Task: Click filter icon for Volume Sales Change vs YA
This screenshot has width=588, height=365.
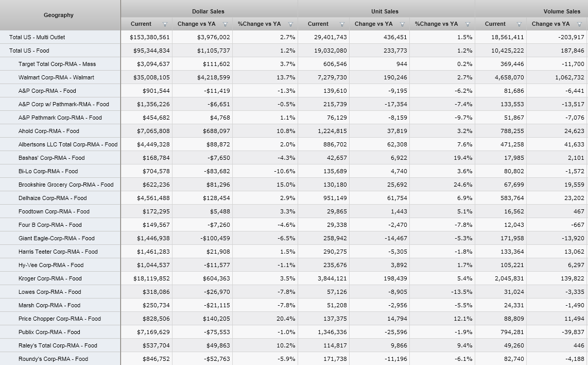Action: (x=579, y=24)
